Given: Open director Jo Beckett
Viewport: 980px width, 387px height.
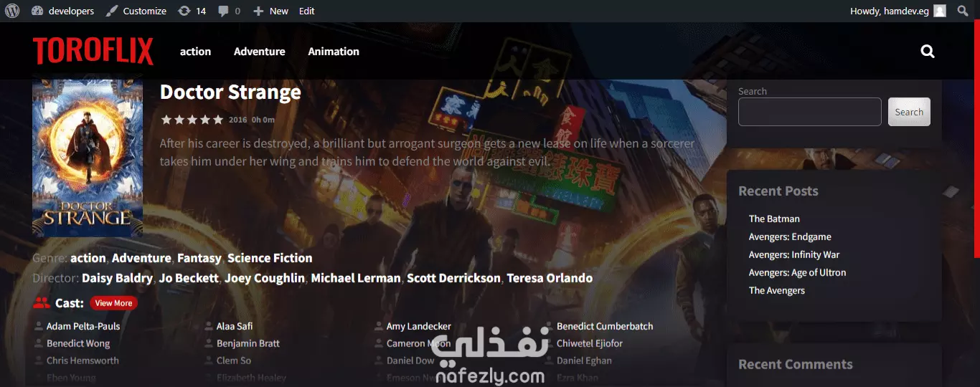Looking at the screenshot, I should point(189,278).
